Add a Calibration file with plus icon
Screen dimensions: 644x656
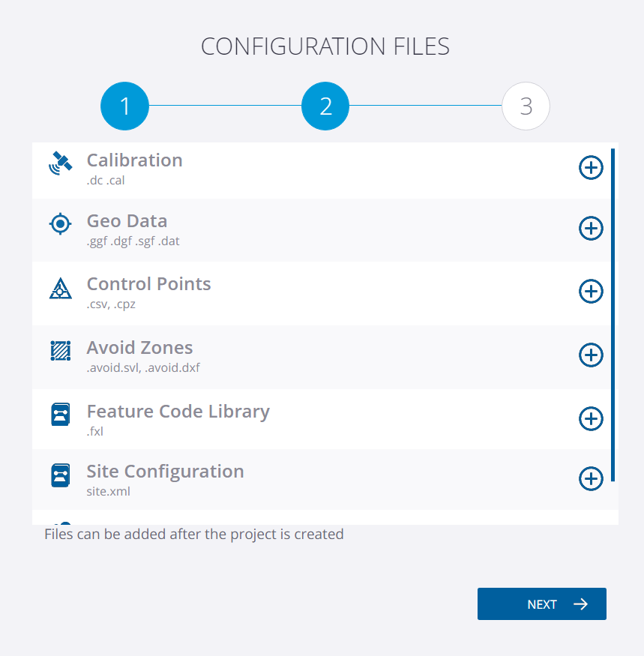(591, 168)
